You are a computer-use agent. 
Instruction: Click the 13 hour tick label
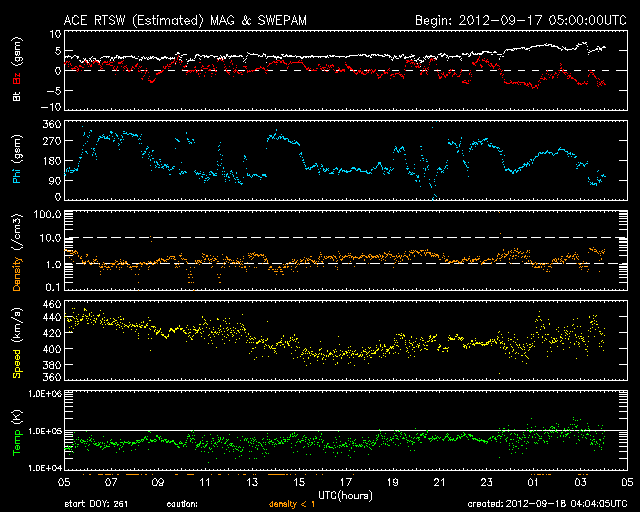click(x=252, y=482)
